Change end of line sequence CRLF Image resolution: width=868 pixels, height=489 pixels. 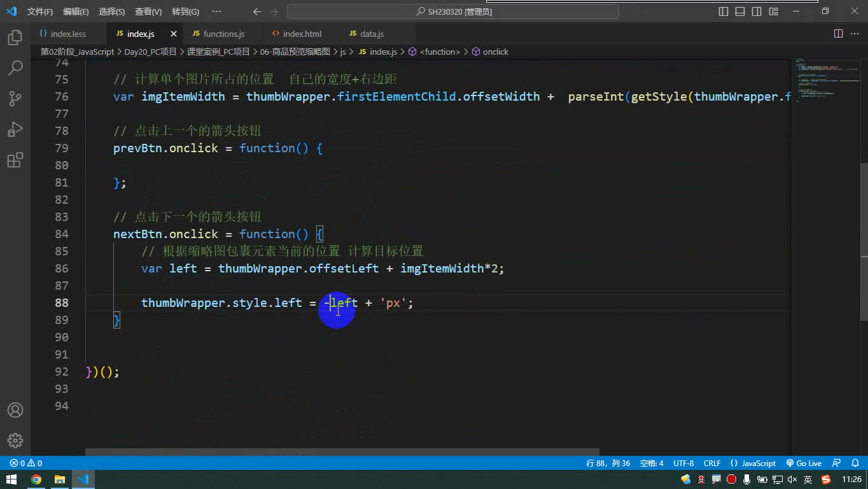pos(712,463)
